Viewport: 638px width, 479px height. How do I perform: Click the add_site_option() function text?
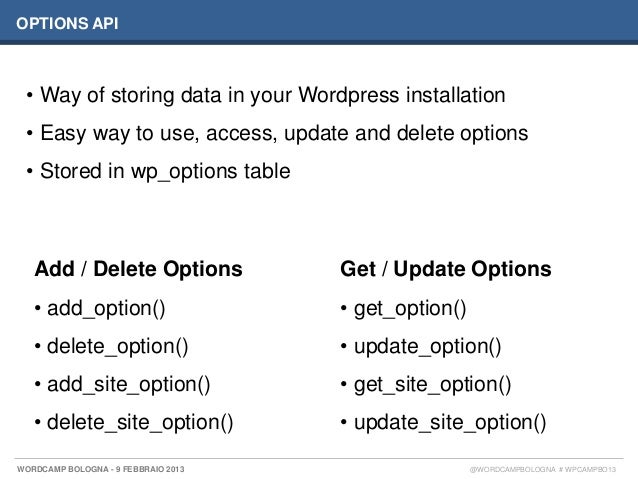[128, 385]
